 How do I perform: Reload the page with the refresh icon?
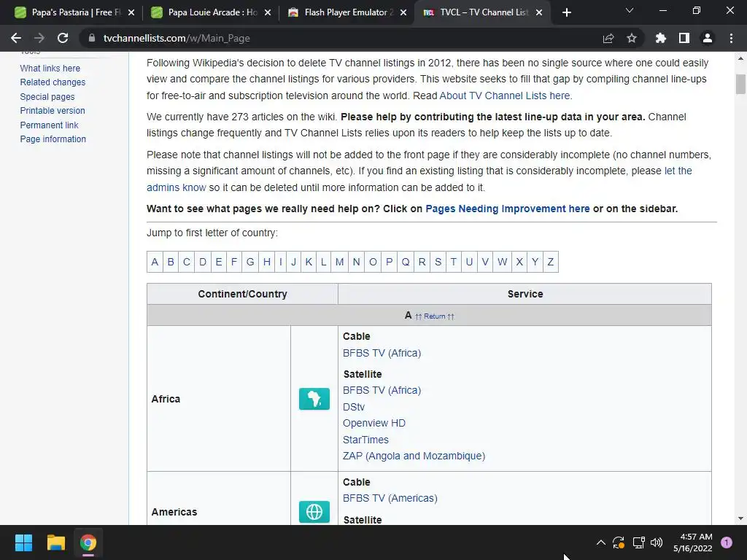coord(63,38)
